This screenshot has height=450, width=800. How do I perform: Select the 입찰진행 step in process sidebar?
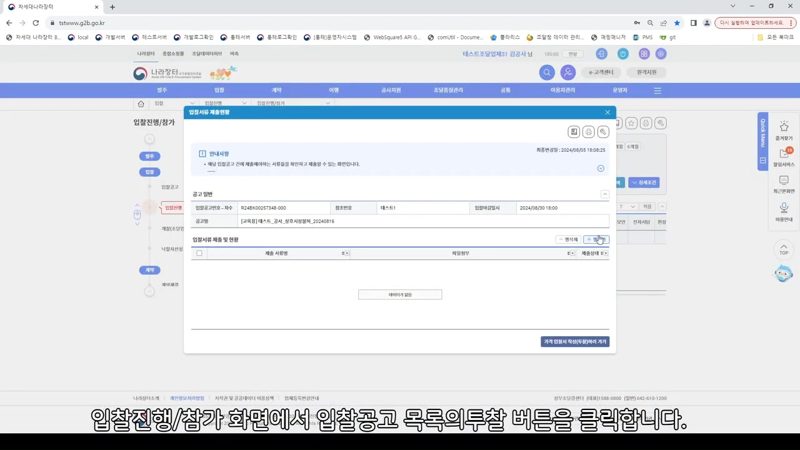click(173, 208)
